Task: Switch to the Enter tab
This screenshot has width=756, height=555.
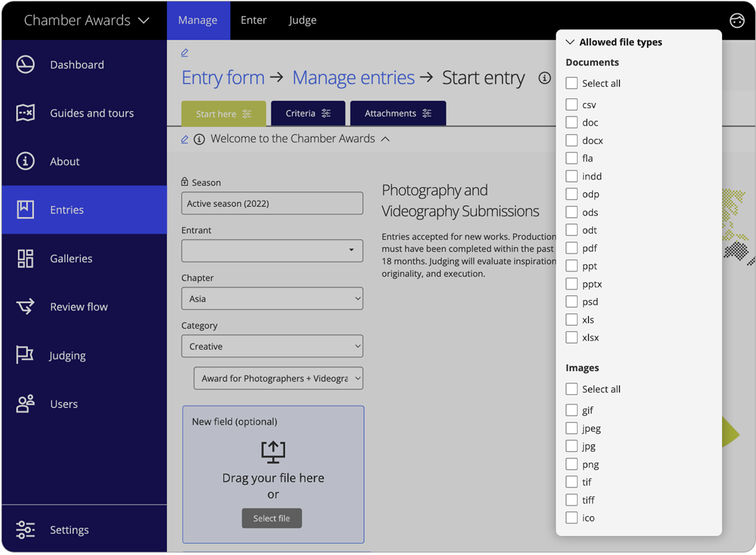Action: click(253, 20)
